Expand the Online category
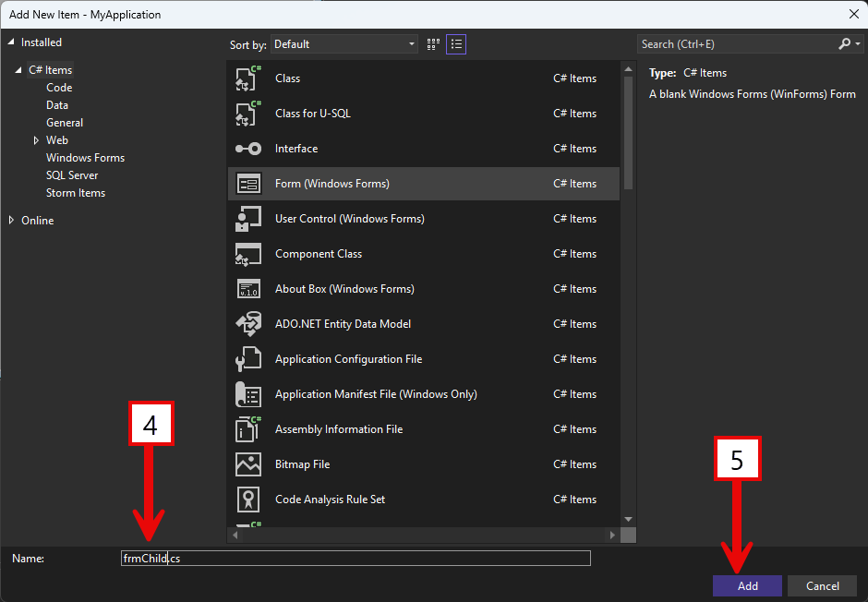This screenshot has width=868, height=602. coord(12,221)
